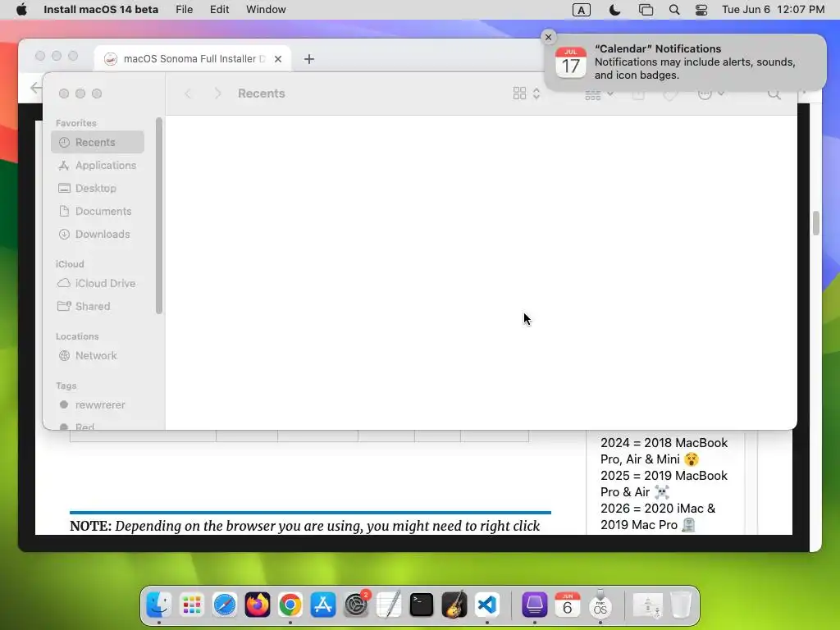Open the group-by dropdown in the file dialog

[x=599, y=95]
